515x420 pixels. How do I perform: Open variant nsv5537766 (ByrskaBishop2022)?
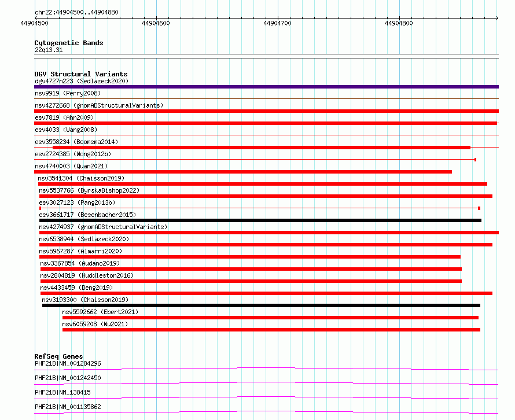click(x=89, y=190)
